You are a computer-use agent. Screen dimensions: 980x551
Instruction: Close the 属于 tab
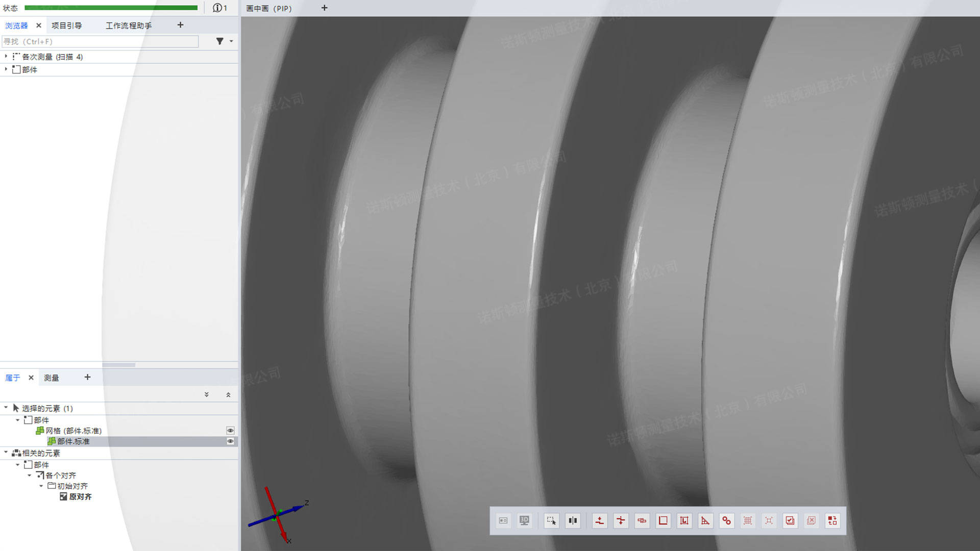point(31,378)
